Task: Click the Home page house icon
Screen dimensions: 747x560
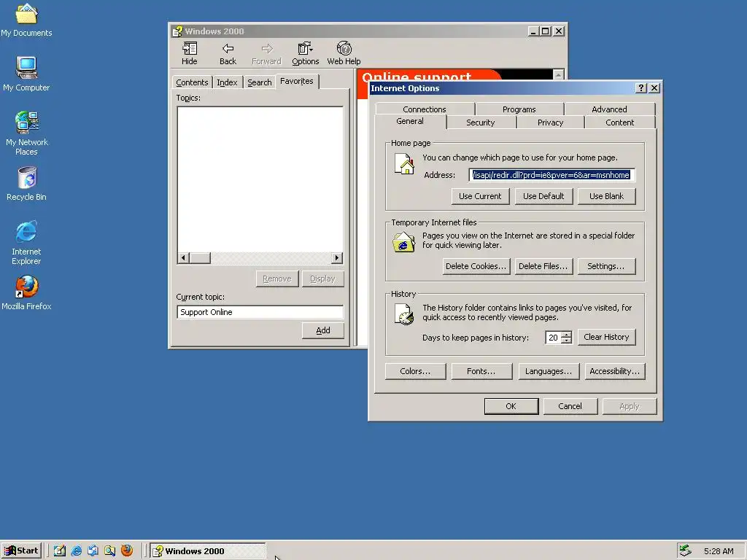Action: coord(404,164)
